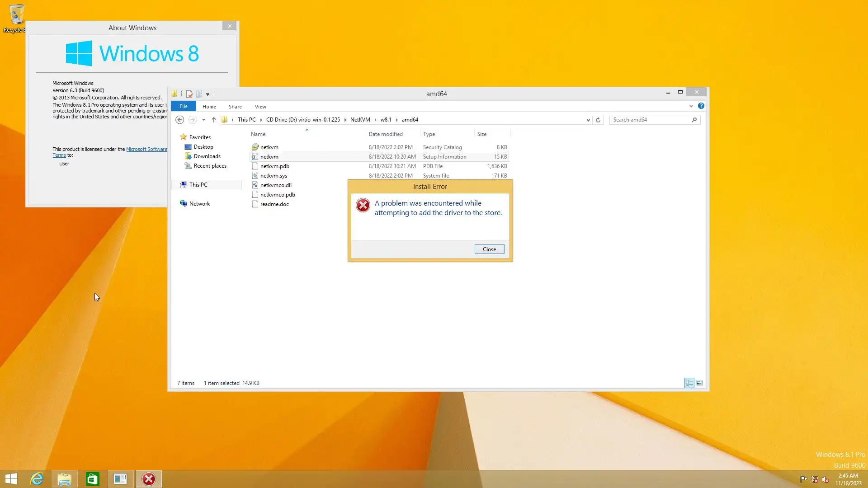Open Windows Store from taskbar
The height and width of the screenshot is (488, 868).
92,479
